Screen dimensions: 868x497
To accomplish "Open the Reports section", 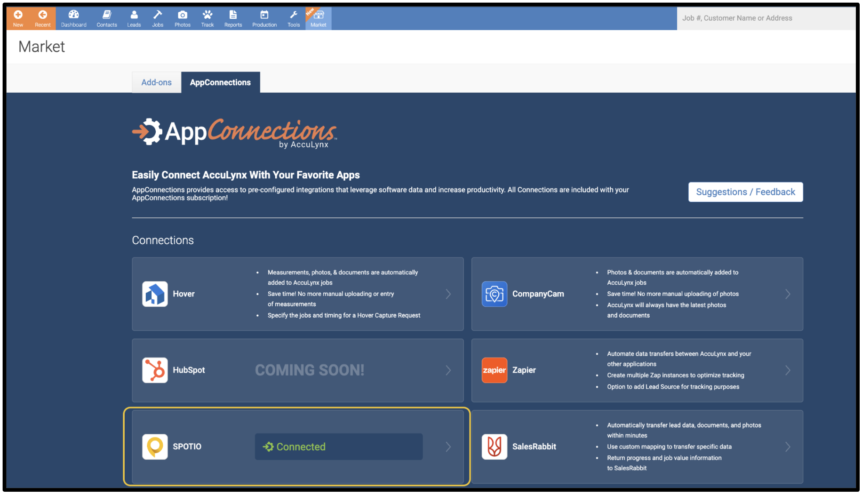I will (234, 18).
